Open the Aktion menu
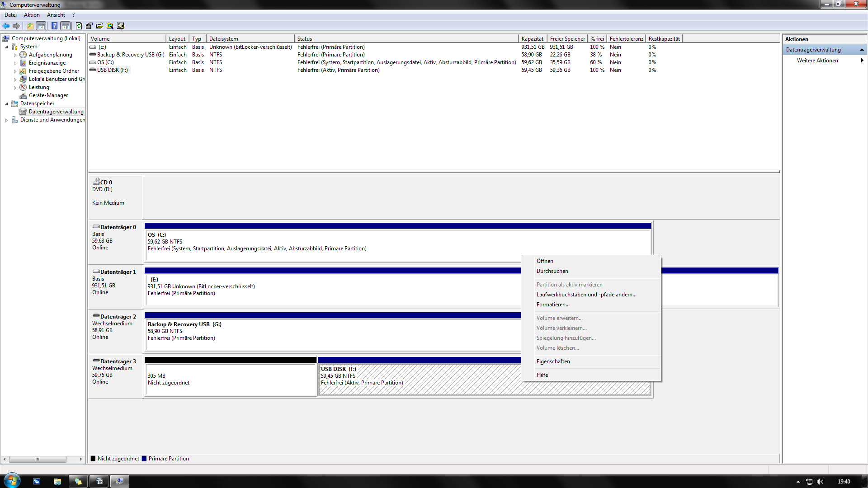This screenshot has height=488, width=868. pyautogui.click(x=32, y=15)
